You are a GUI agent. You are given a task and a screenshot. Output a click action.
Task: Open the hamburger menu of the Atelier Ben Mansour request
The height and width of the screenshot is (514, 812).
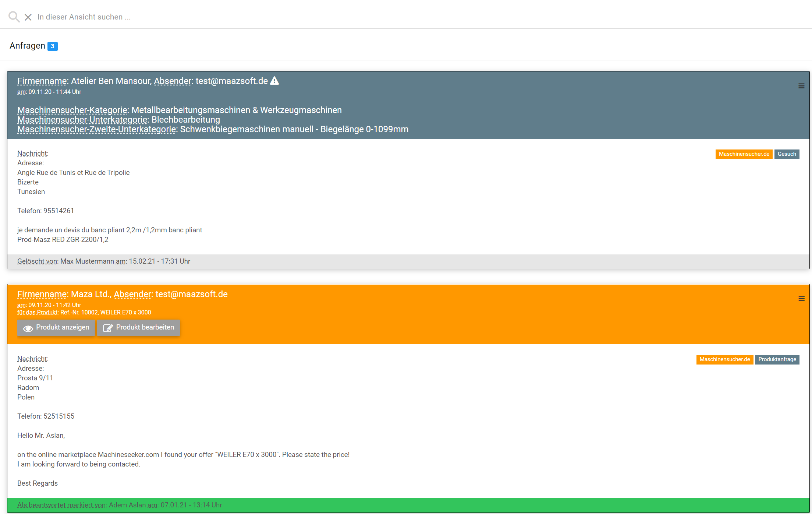pos(801,86)
